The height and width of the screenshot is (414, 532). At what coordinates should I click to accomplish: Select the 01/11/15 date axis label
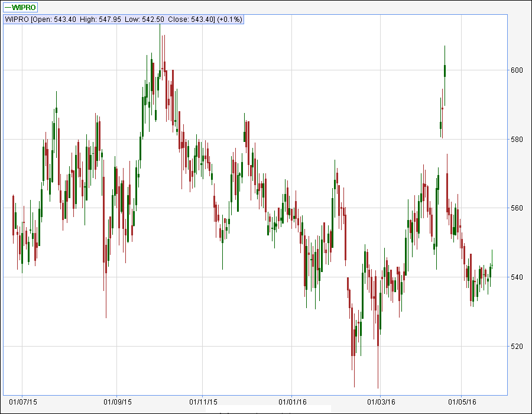point(203,402)
